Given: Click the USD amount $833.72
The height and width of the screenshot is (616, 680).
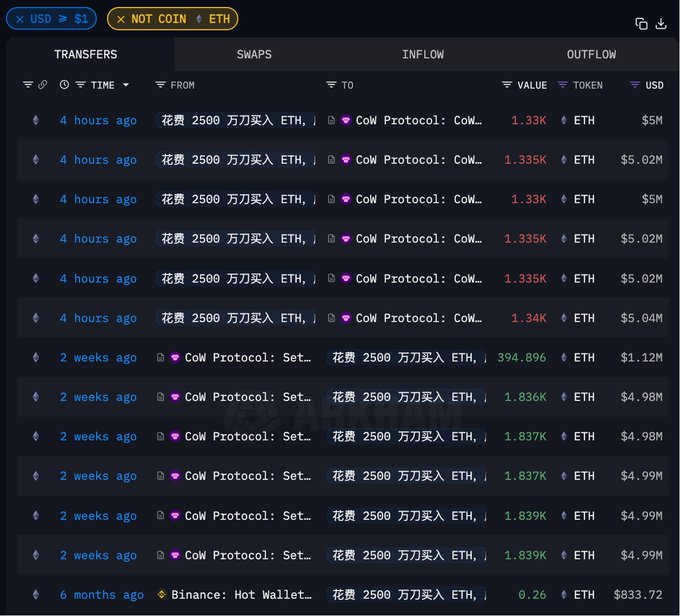Looking at the screenshot, I should coord(638,595).
